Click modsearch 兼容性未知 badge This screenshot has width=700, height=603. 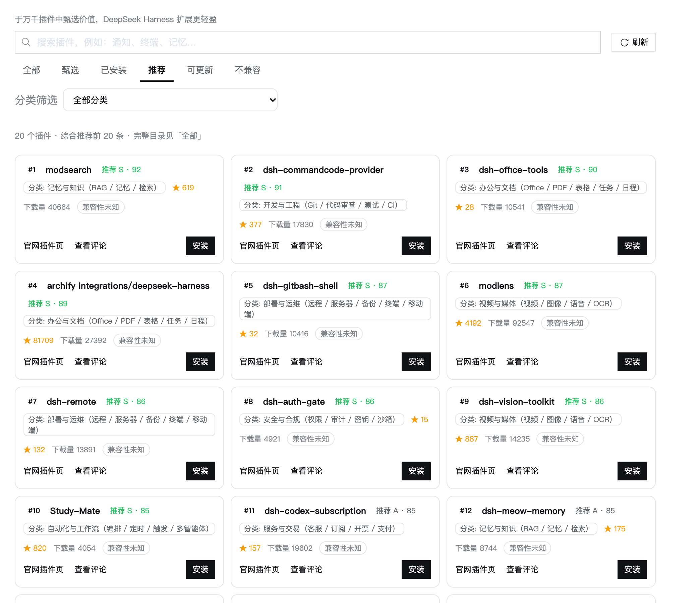[101, 207]
